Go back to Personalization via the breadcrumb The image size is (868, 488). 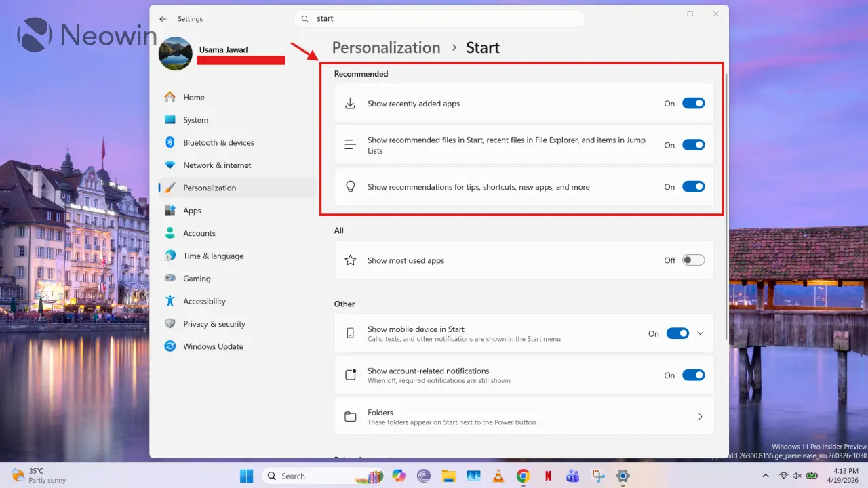(x=386, y=47)
